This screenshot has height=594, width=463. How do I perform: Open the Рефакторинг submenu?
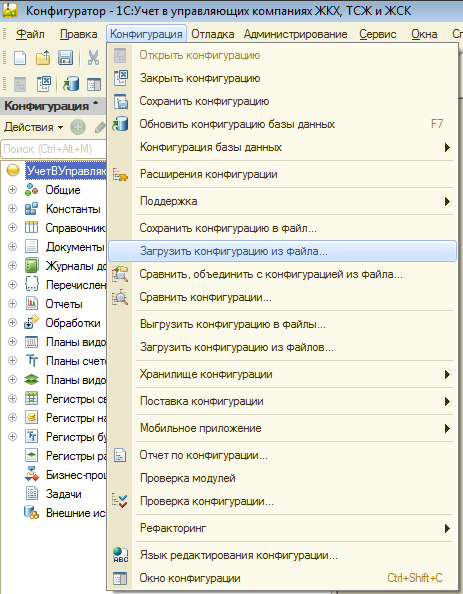tap(282, 528)
